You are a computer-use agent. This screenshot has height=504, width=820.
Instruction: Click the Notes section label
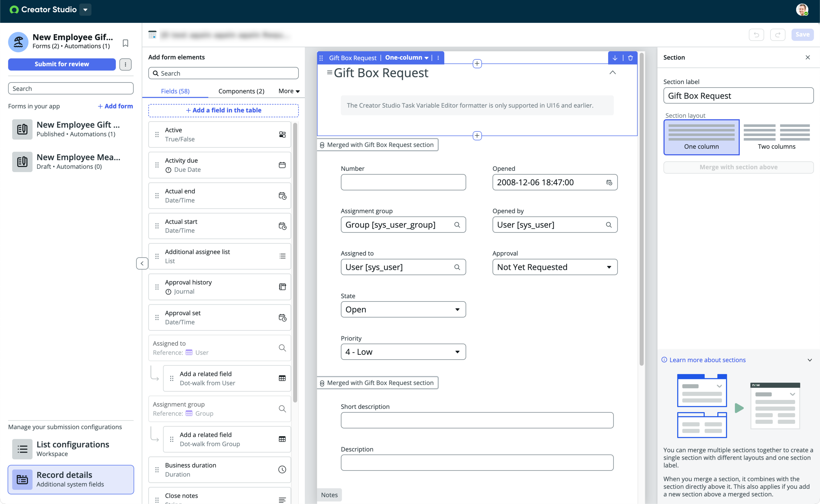click(329, 495)
